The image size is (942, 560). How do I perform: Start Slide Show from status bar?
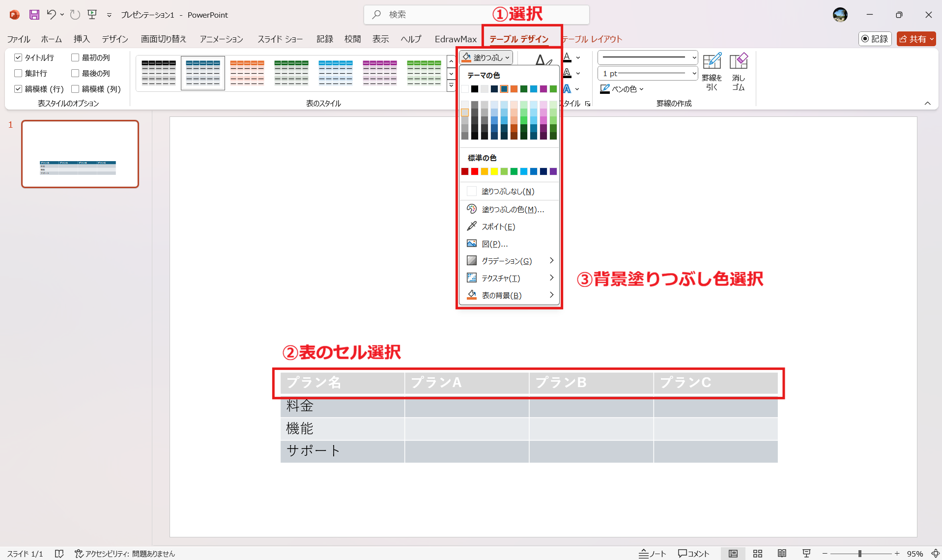[x=806, y=554]
